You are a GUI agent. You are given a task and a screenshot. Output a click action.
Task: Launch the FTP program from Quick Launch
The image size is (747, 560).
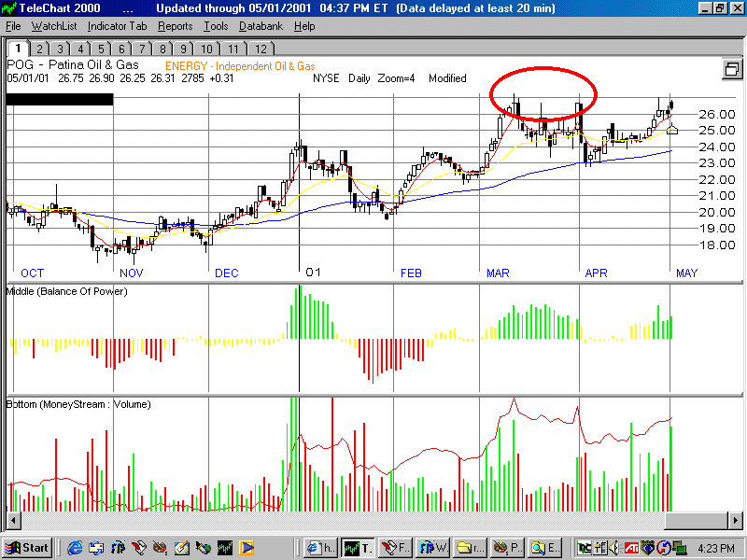pyautogui.click(x=118, y=548)
